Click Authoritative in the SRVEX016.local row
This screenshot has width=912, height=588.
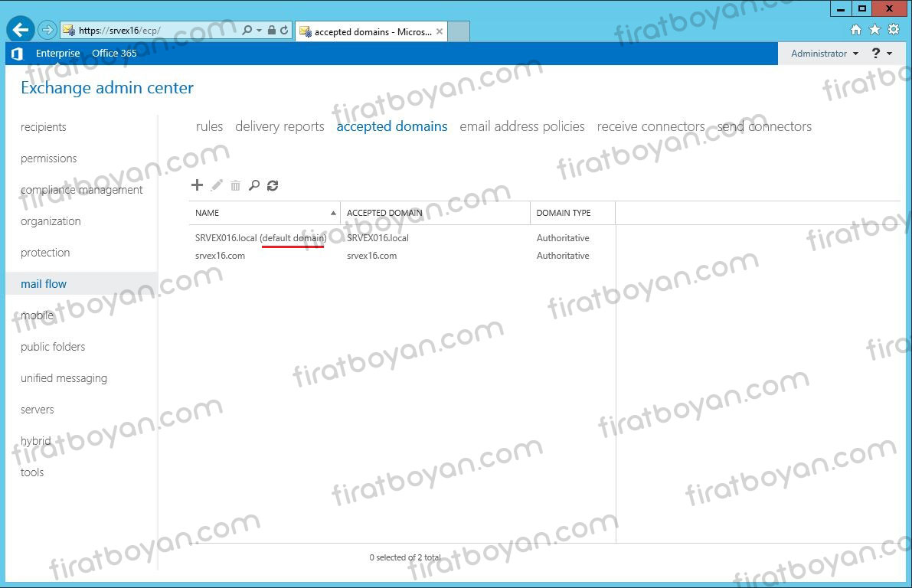tap(563, 238)
